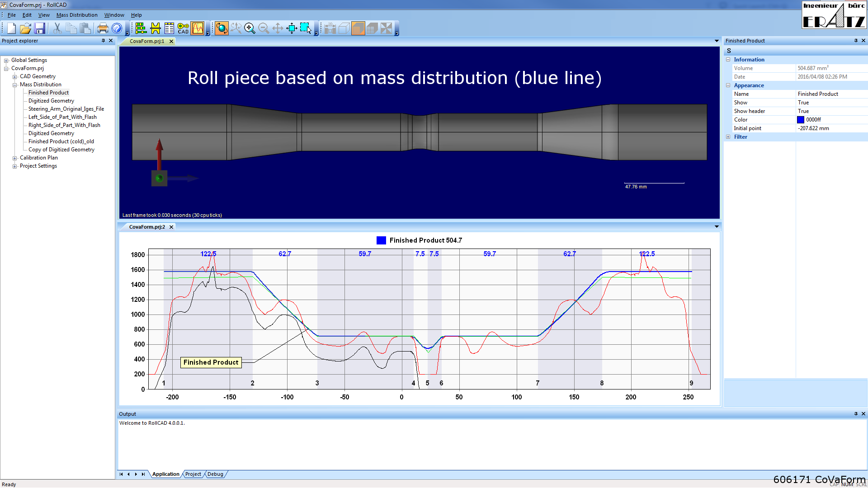The height and width of the screenshot is (488, 868).
Task: Zoom out with the magnifier minus icon
Action: (264, 28)
